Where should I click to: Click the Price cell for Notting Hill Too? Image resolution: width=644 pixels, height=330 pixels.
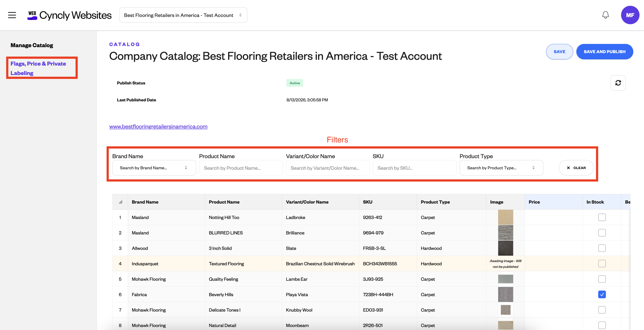(x=553, y=217)
